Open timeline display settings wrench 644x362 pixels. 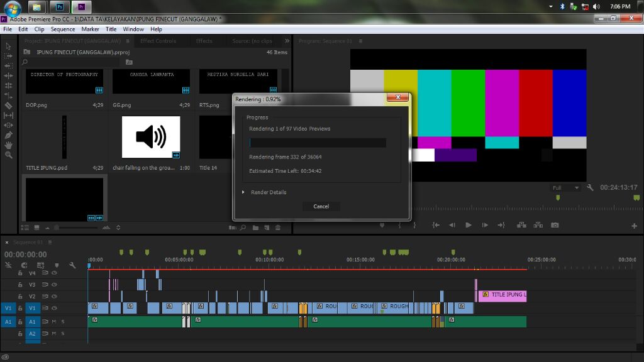[x=72, y=265]
